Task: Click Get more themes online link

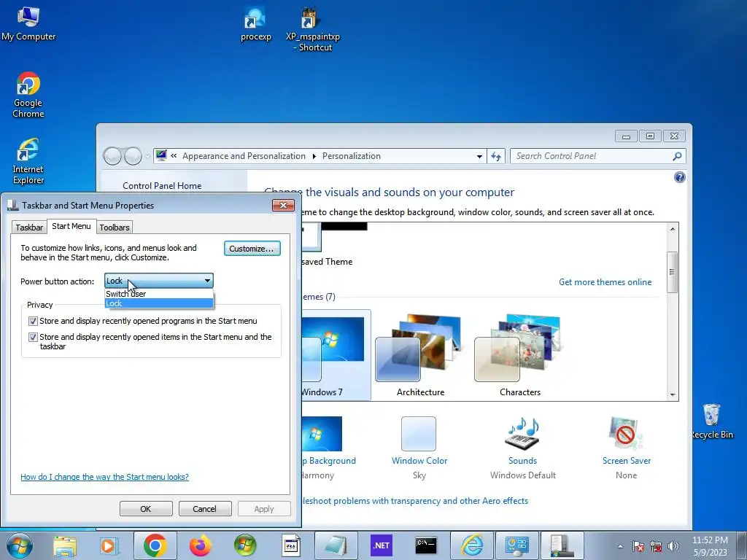Action: pos(605,282)
